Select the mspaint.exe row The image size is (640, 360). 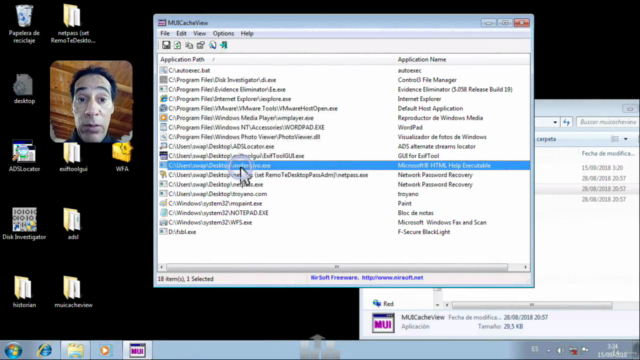pyautogui.click(x=344, y=203)
